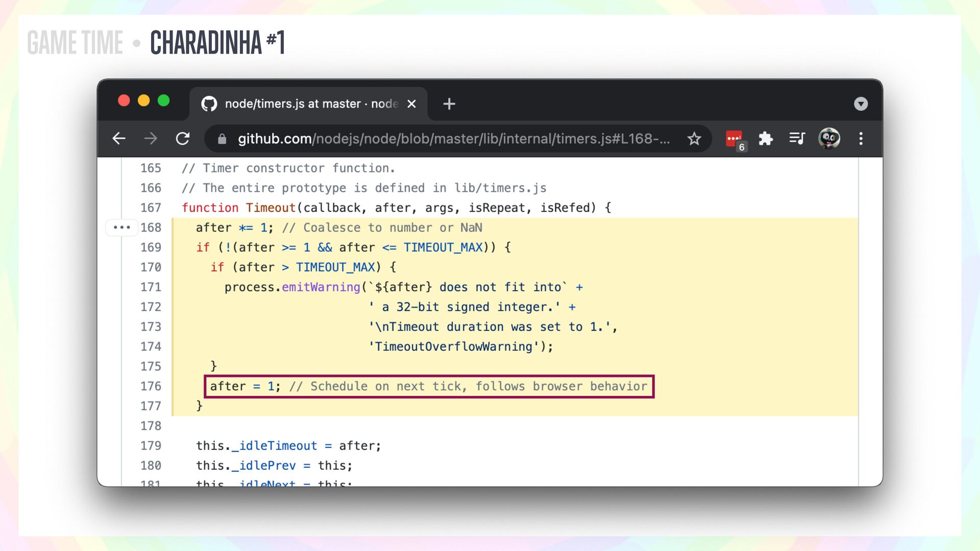The height and width of the screenshot is (551, 980).
Task: Expand the tab search dropdown arrow
Action: coord(861,104)
